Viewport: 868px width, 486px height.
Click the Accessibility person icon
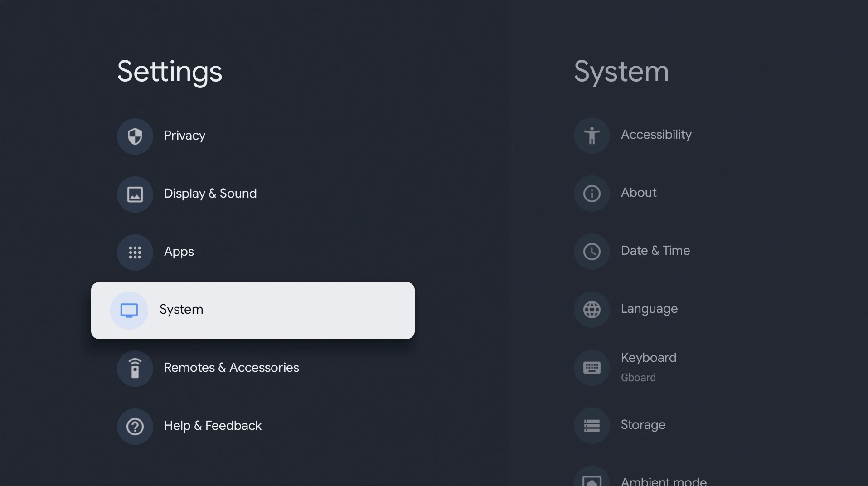[x=591, y=135]
